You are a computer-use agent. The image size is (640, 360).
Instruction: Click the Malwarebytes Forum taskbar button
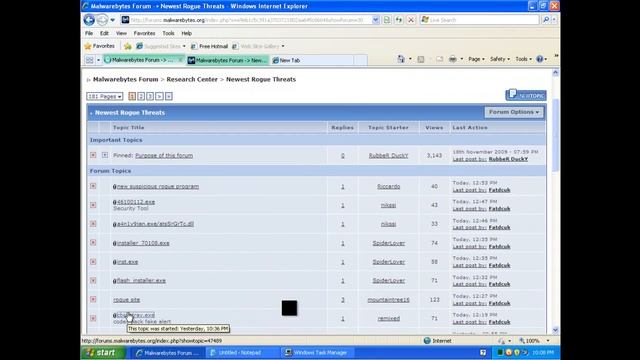167,353
